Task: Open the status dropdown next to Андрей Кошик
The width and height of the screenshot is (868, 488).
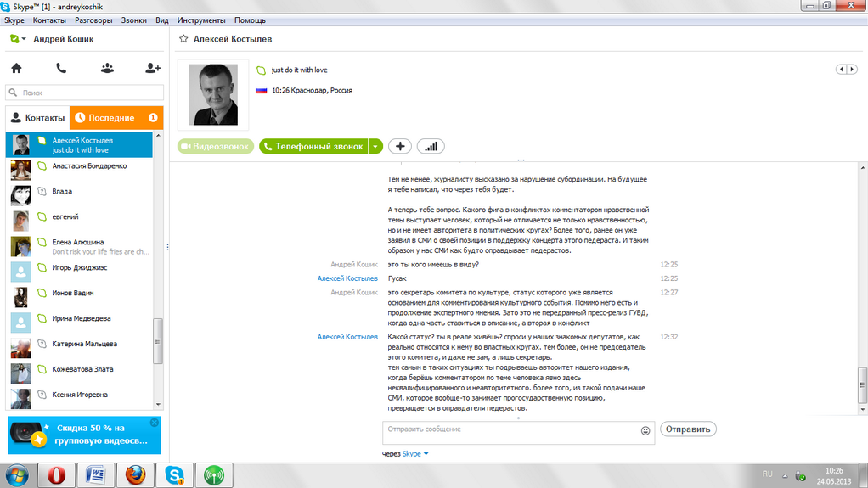Action: pos(19,39)
